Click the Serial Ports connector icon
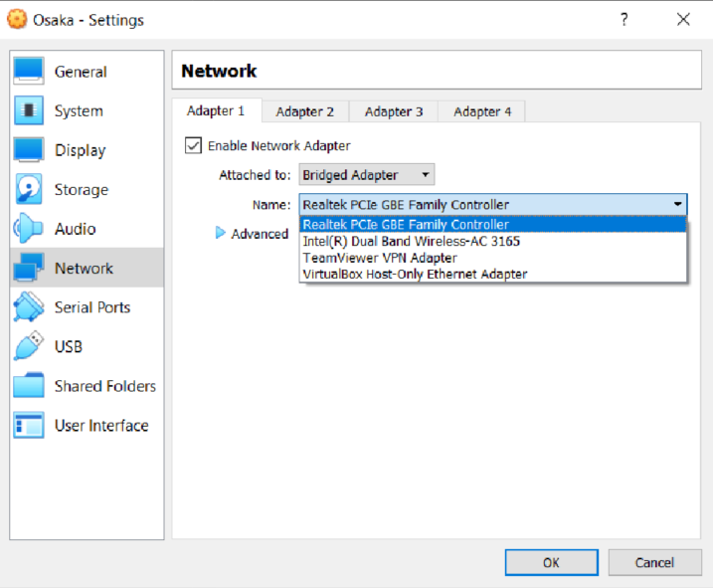713x588 pixels. click(29, 306)
